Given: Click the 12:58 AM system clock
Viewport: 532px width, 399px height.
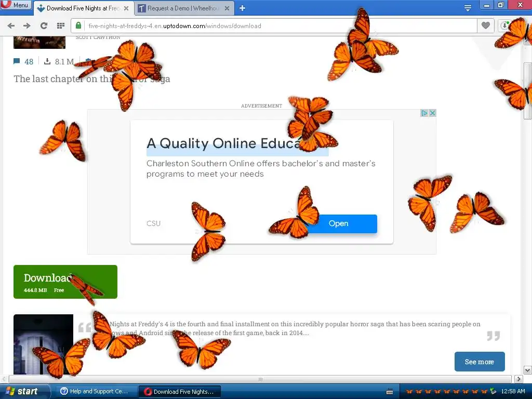Looking at the screenshot, I should pos(513,391).
